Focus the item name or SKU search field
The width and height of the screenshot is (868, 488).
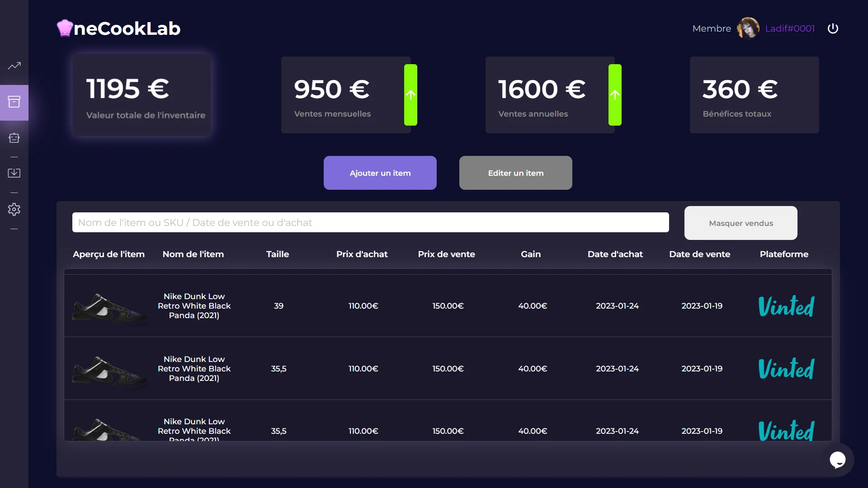(x=371, y=222)
